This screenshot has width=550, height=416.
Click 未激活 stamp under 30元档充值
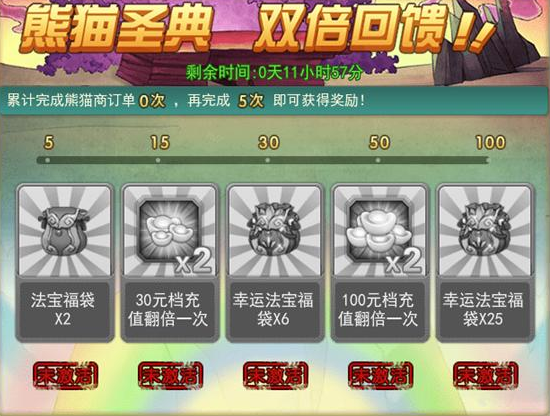coord(170,375)
